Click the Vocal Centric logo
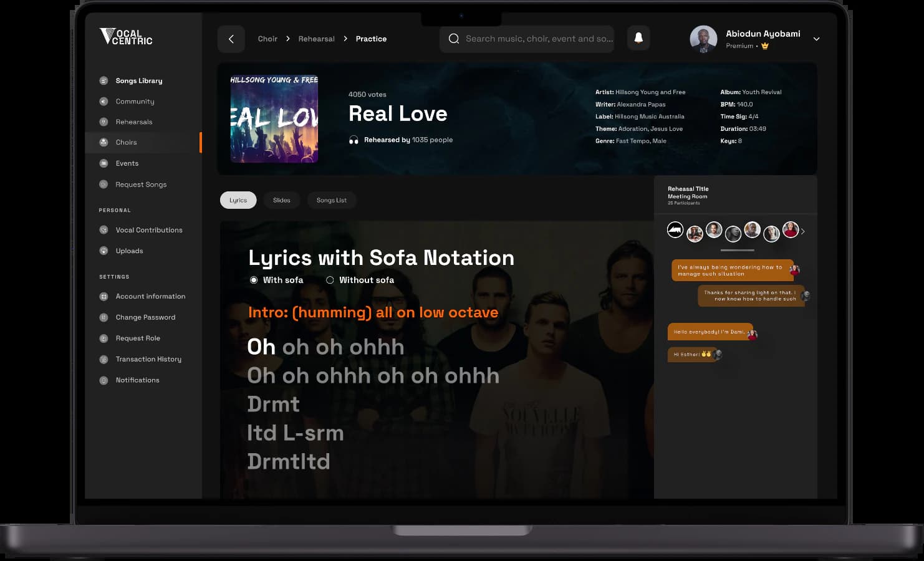 (126, 37)
